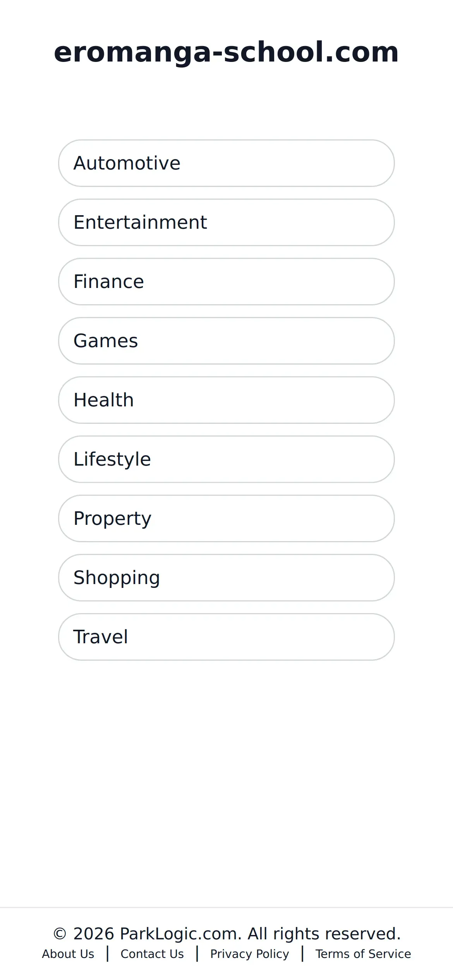Select the Shopping category
Image resolution: width=453 pixels, height=980 pixels.
pyautogui.click(x=226, y=577)
